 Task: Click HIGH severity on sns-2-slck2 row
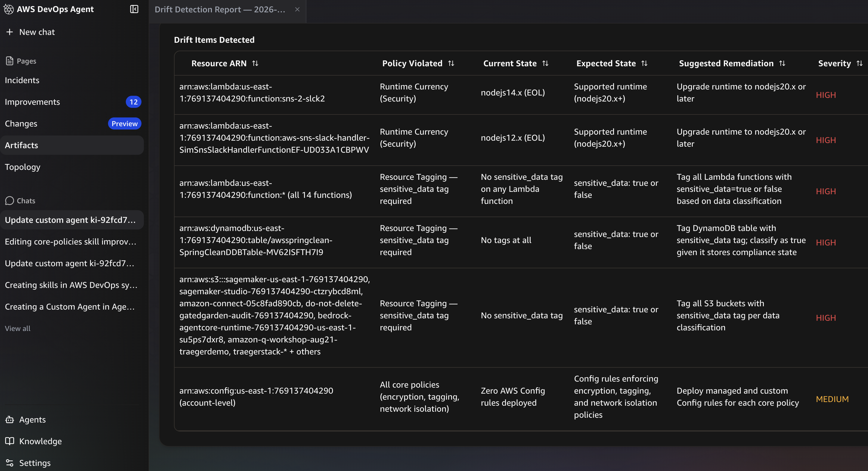pos(826,95)
